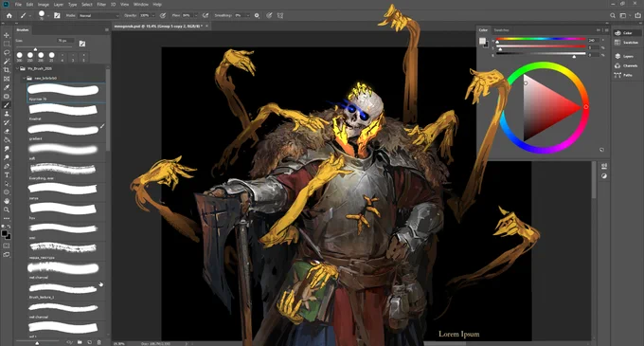Toggle pressure for opacity button
The height and width of the screenshot is (346, 644).
pyautogui.click(x=163, y=15)
